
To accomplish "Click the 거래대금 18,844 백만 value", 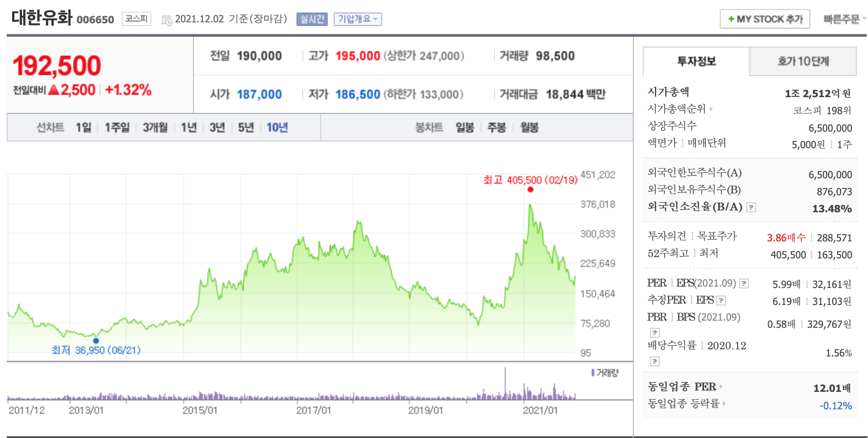I will pyautogui.click(x=576, y=94).
